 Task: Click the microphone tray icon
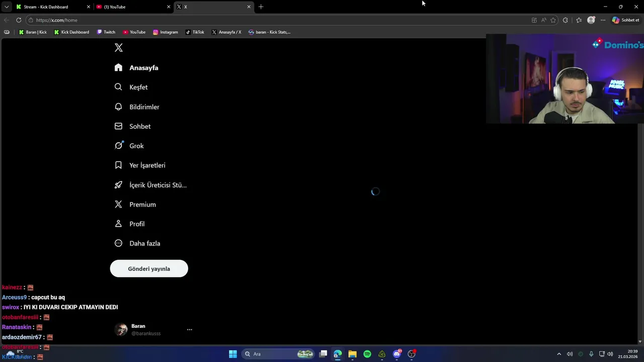[x=591, y=354]
